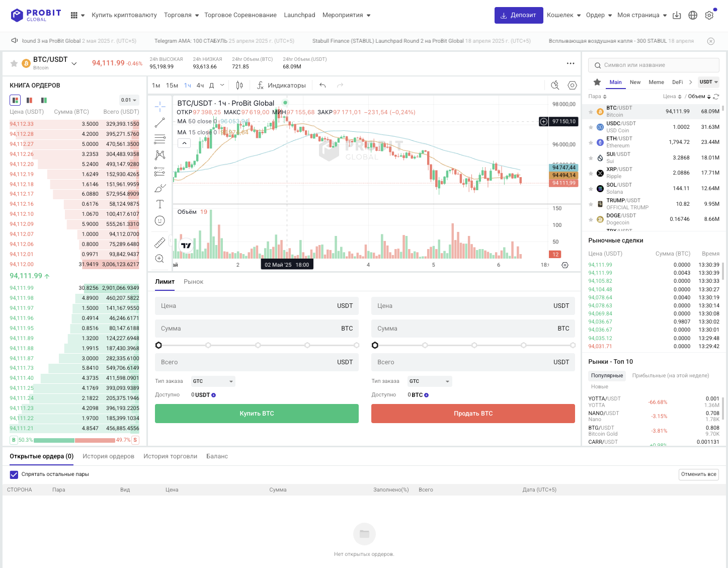Screen dimensions: 728x568
Task: Open the USDT quote currency dropdown
Action: [x=709, y=82]
